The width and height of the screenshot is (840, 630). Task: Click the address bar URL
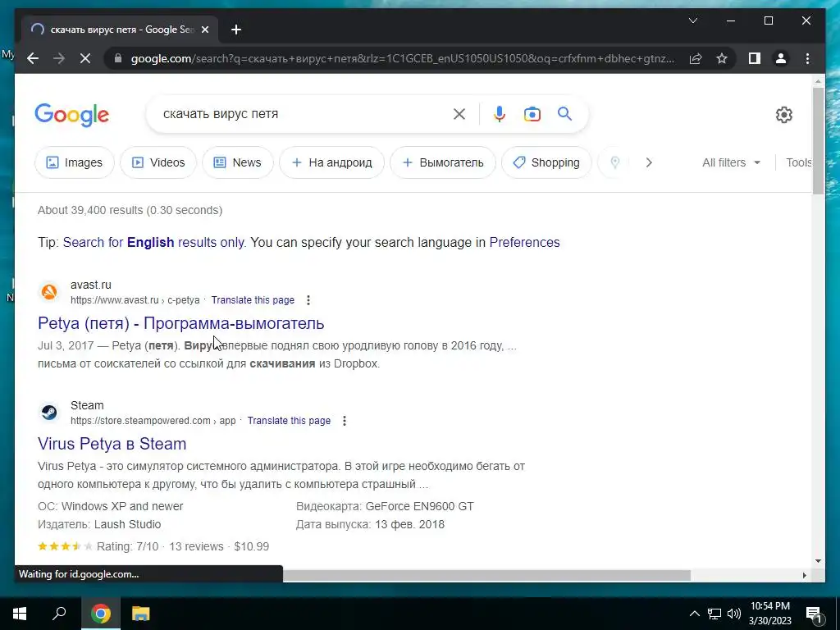[402, 58]
